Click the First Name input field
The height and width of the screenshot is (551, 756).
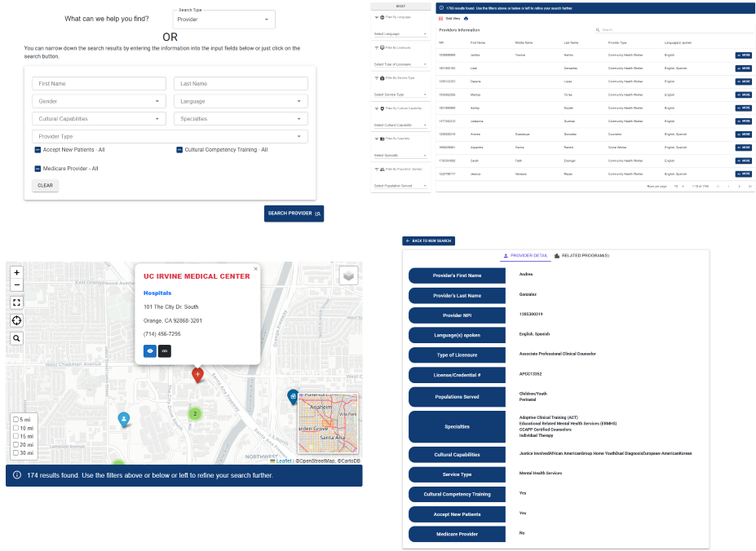point(99,84)
